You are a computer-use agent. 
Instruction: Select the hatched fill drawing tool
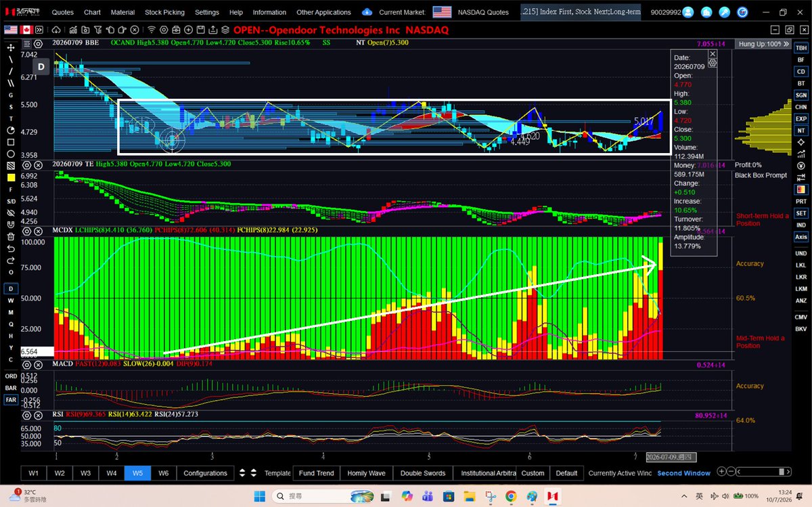(x=11, y=165)
